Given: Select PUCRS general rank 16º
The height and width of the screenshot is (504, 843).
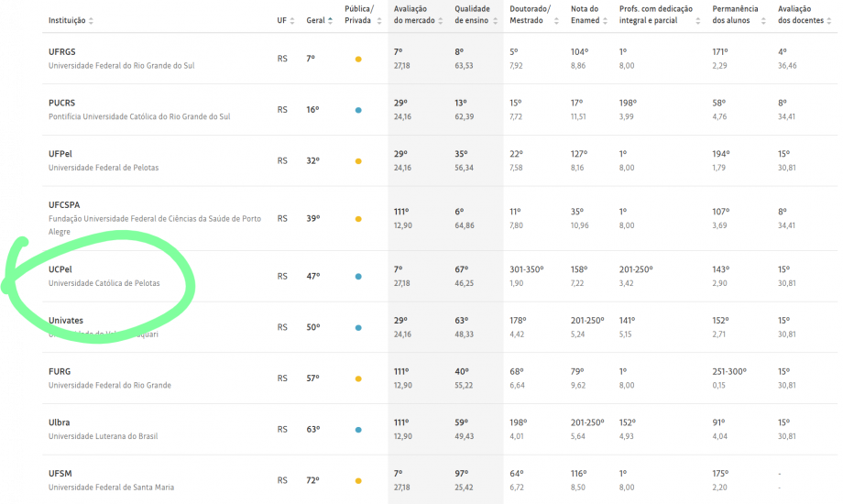Looking at the screenshot, I should click(x=312, y=110).
